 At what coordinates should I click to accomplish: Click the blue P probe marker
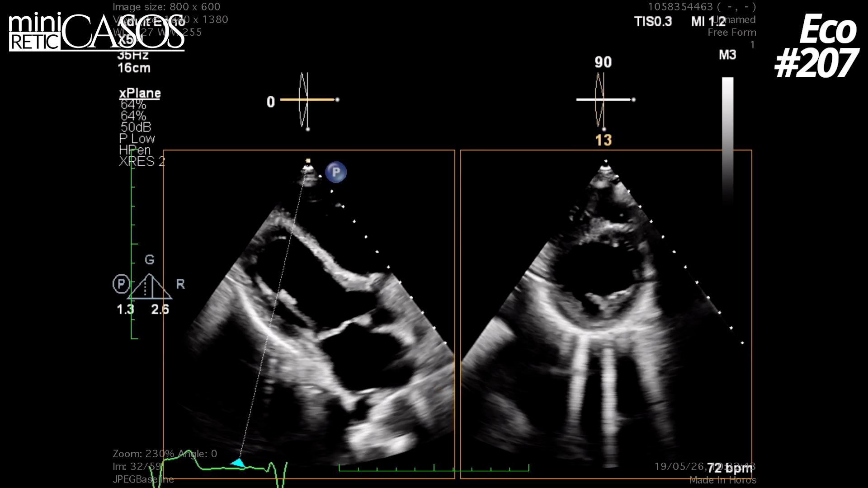pyautogui.click(x=336, y=172)
